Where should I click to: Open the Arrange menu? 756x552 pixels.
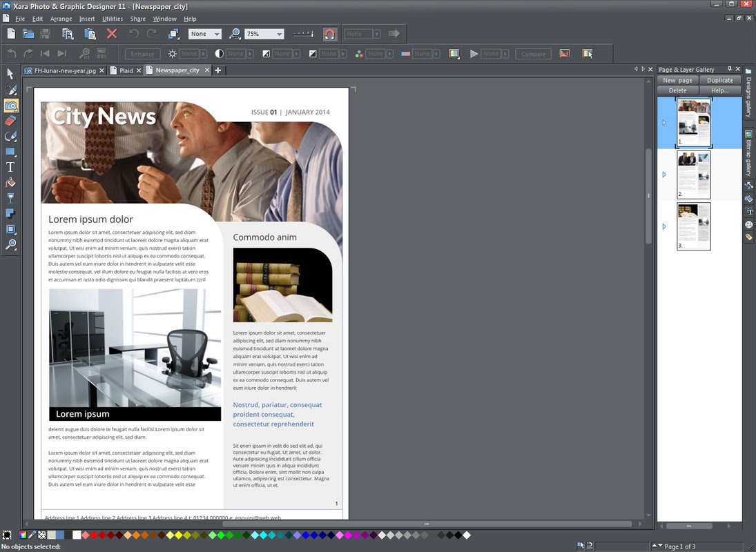tap(61, 19)
